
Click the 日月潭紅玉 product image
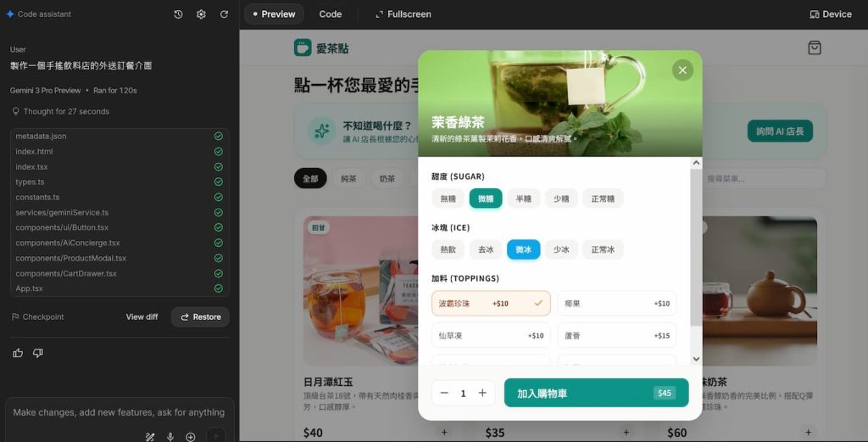(359, 291)
